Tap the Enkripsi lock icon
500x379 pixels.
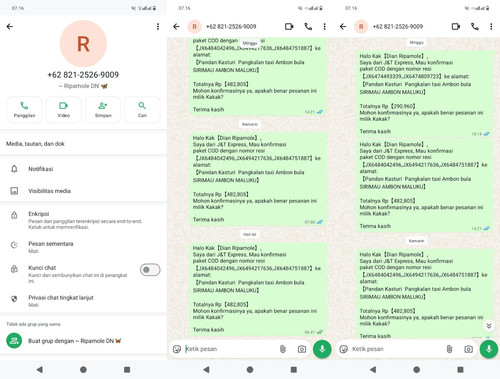pos(14,215)
